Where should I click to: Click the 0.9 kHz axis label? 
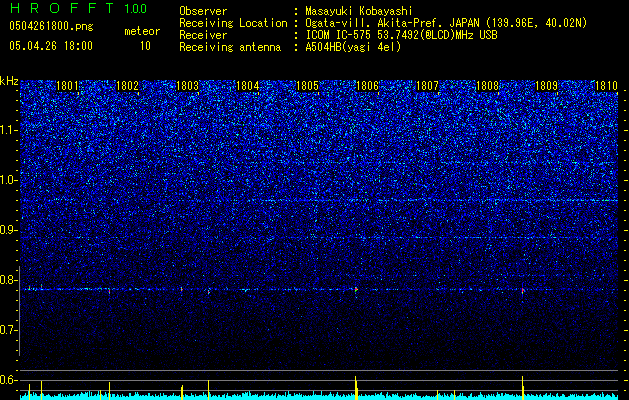[8, 230]
